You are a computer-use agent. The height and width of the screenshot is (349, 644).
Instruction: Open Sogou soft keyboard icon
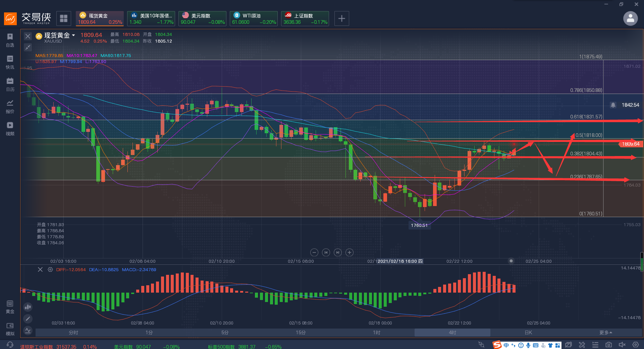click(535, 345)
